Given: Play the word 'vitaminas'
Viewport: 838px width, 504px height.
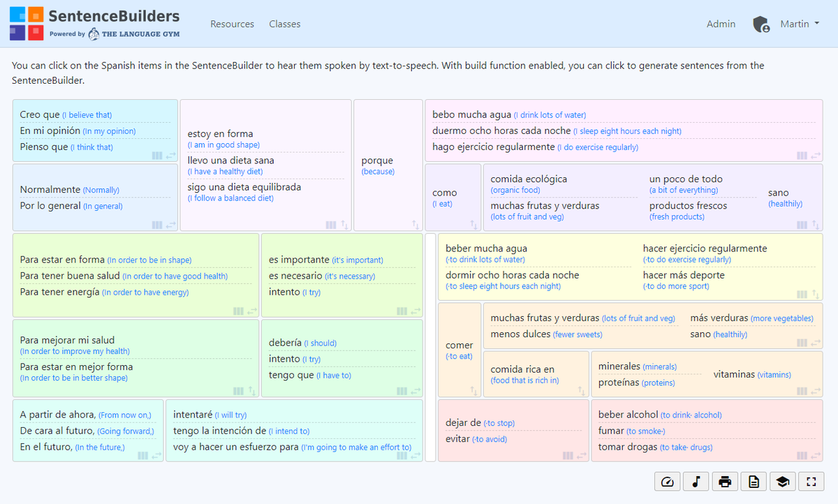Looking at the screenshot, I should pos(734,374).
